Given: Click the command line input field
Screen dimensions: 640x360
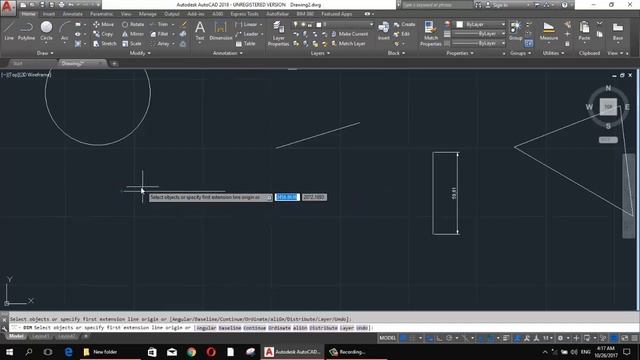Looking at the screenshot, I should coord(322,328).
